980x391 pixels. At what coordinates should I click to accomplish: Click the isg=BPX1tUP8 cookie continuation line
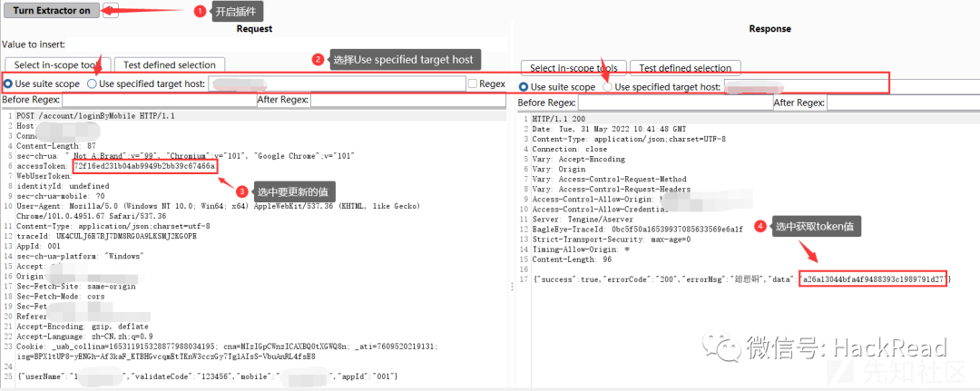tap(166, 356)
